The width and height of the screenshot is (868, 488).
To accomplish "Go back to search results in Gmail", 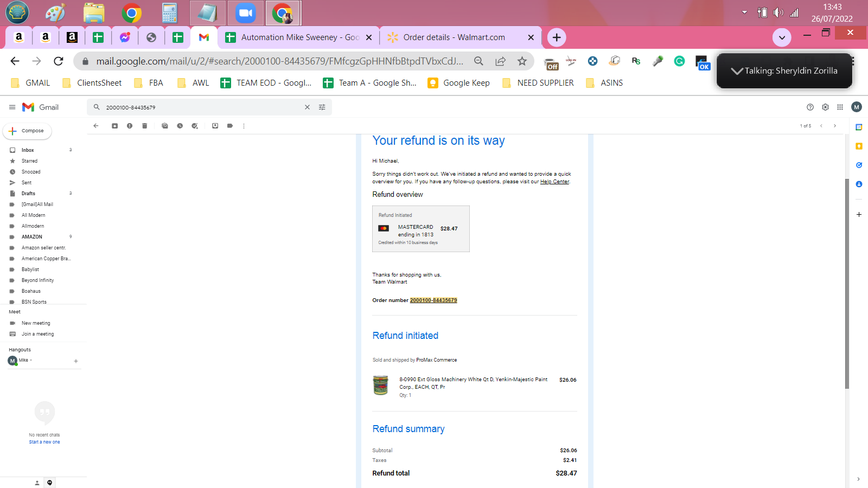I will [x=96, y=126].
